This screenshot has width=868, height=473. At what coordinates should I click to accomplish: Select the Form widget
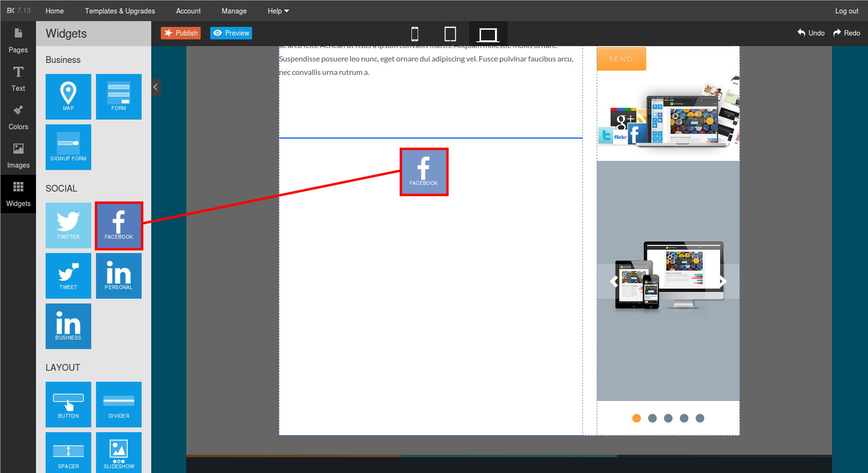pos(119,97)
